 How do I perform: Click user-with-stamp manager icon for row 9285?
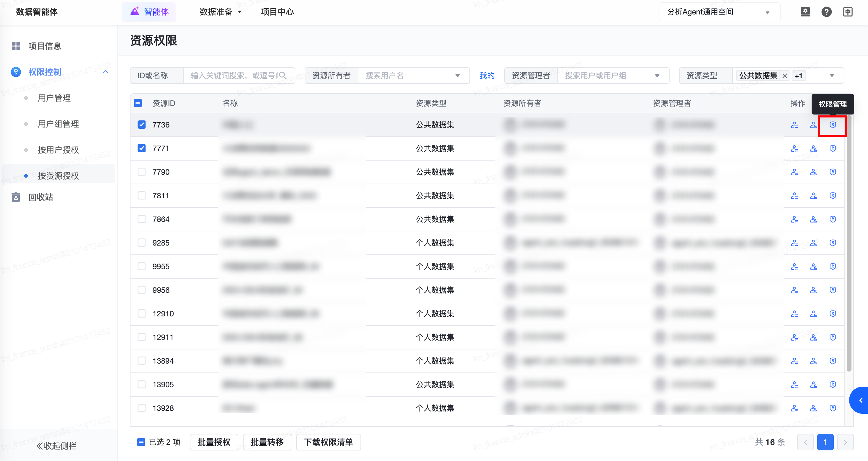pos(813,243)
